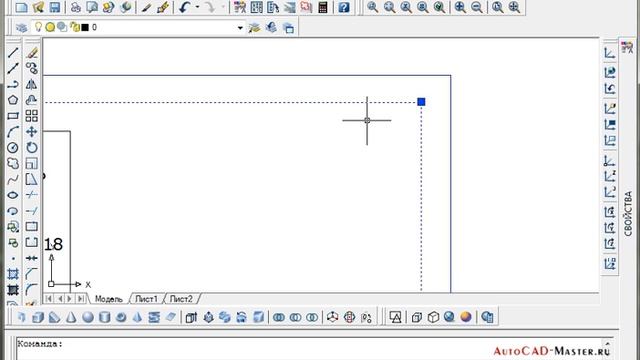The image size is (640, 360).
Task: Switch to the Лист1 layout tab
Action: click(146, 299)
